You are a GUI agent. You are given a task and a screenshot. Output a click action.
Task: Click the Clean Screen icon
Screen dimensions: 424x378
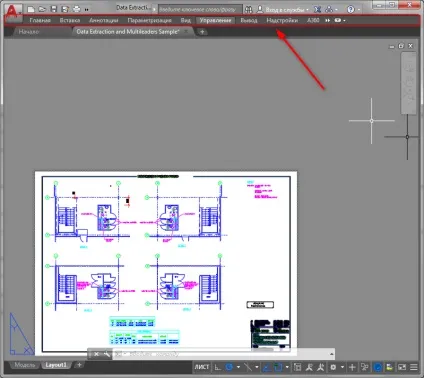pyautogui.click(x=402, y=367)
